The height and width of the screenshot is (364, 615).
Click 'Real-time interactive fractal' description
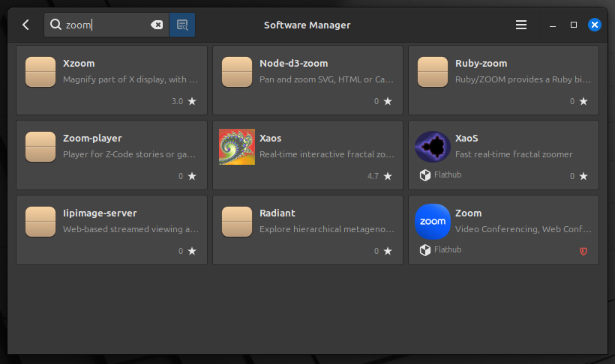coord(327,154)
